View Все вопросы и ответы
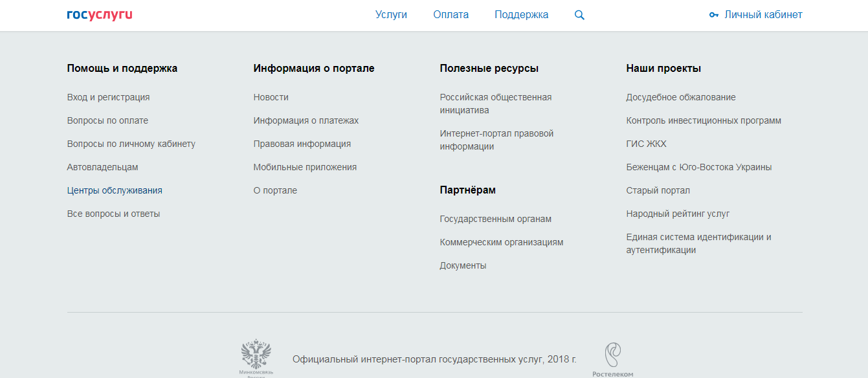Viewport: 868px width, 378px height. [x=113, y=214]
